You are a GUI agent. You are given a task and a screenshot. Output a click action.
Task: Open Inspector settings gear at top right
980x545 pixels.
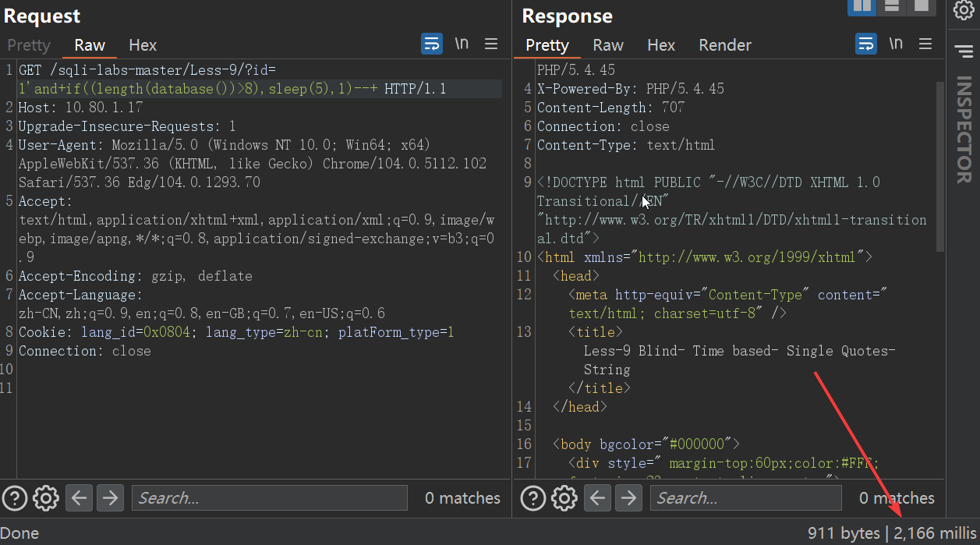964,10
